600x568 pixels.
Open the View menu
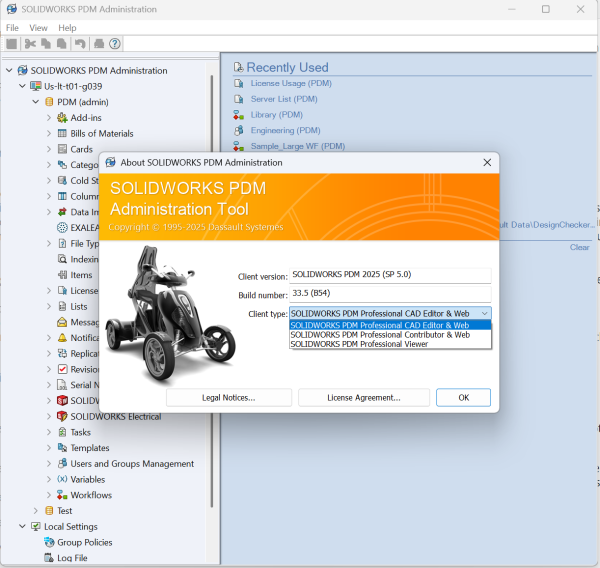(38, 28)
